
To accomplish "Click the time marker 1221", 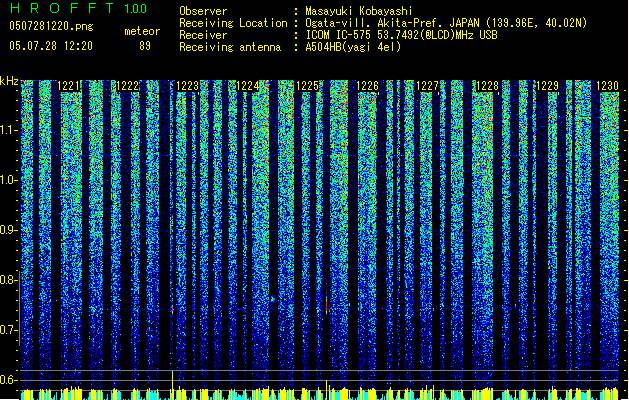I will click(x=69, y=86).
